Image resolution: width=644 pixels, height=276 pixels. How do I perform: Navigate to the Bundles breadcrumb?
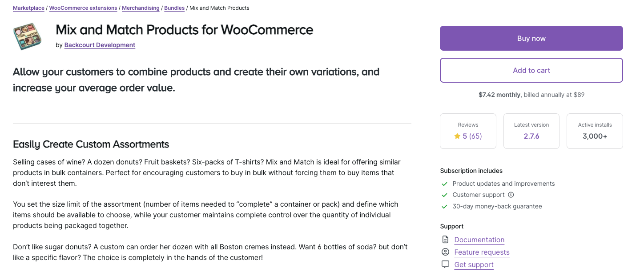pos(174,8)
